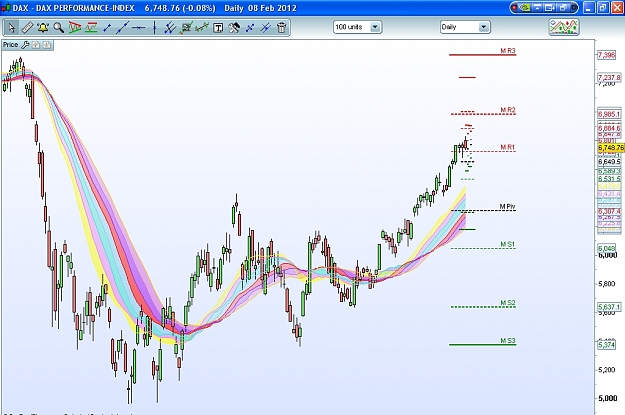Screen dimensions: 625x415
Task: Open the 100 units dropdown arrow
Action: (375, 27)
